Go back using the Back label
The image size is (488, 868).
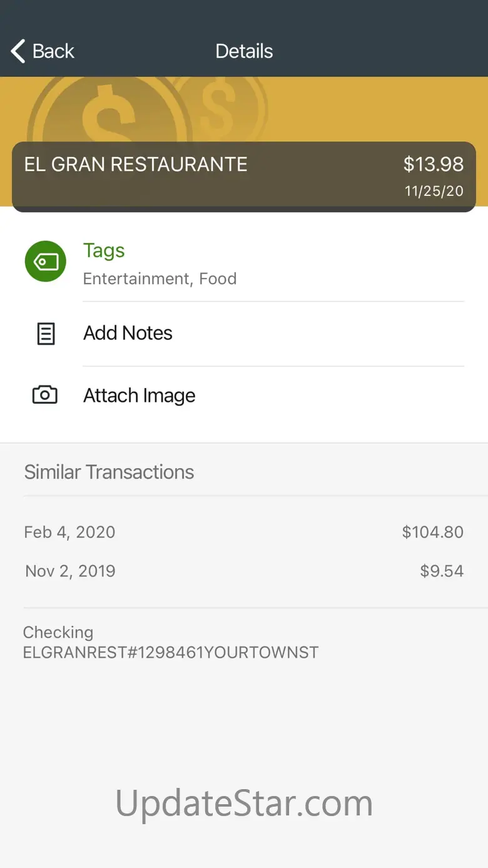pos(53,51)
